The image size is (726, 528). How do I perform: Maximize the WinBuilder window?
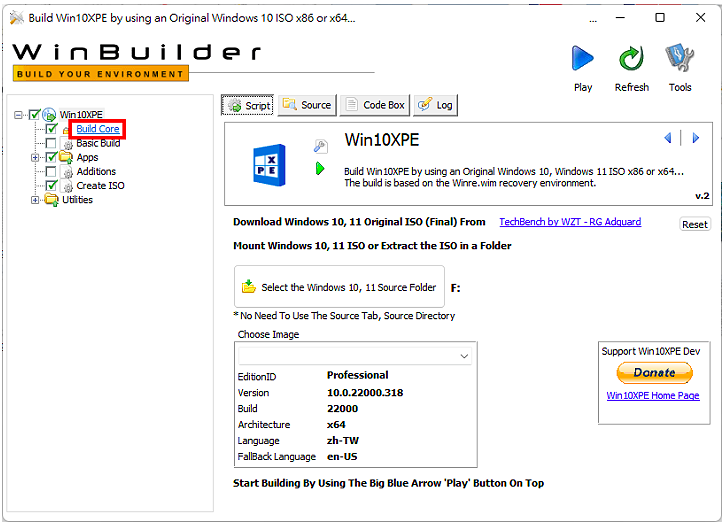[660, 18]
